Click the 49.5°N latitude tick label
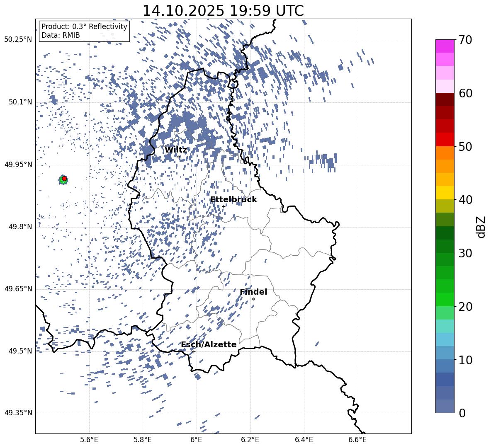The width and height of the screenshot is (491, 448). pyautogui.click(x=20, y=351)
